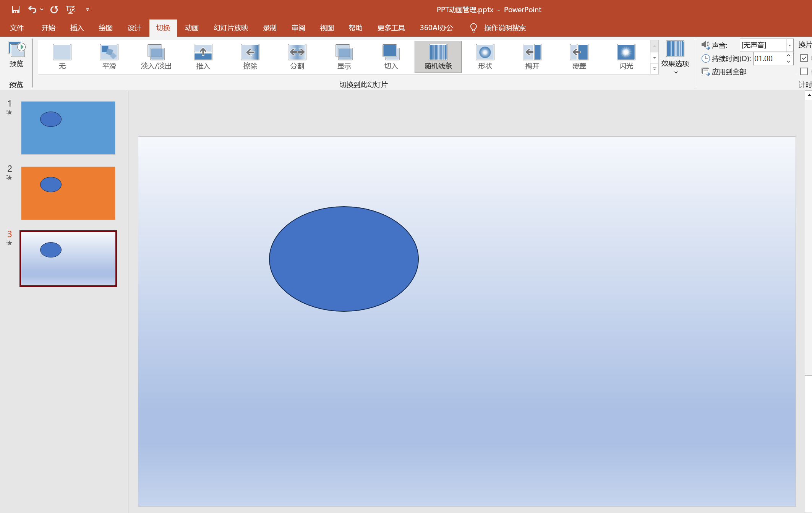Expand the 效果选项 effect options menu
The height and width of the screenshot is (513, 812).
pos(675,57)
